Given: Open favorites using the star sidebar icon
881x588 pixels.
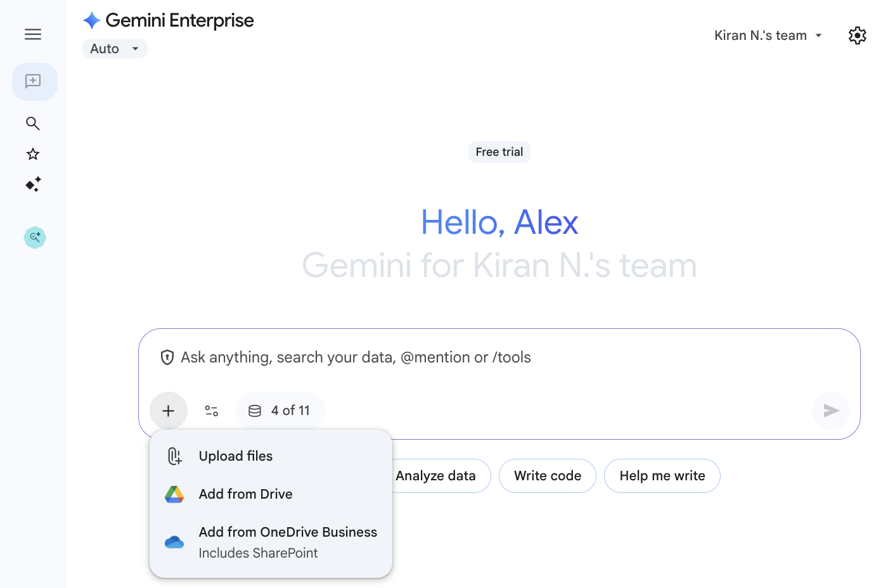Looking at the screenshot, I should (x=33, y=154).
